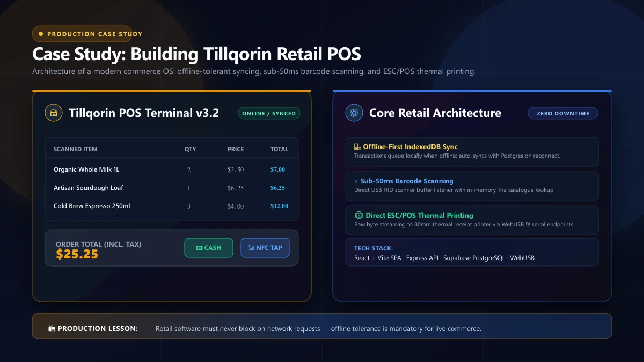Click the thermal printer icon

click(358, 215)
